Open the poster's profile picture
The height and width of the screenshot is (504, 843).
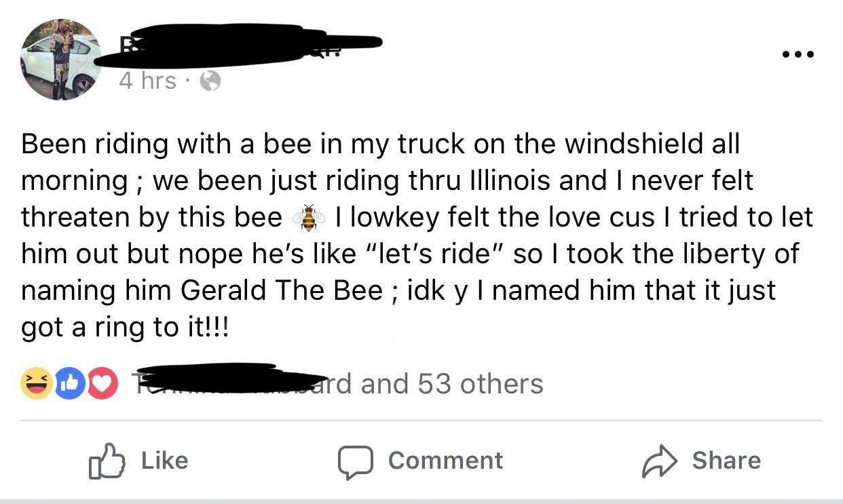(61, 60)
